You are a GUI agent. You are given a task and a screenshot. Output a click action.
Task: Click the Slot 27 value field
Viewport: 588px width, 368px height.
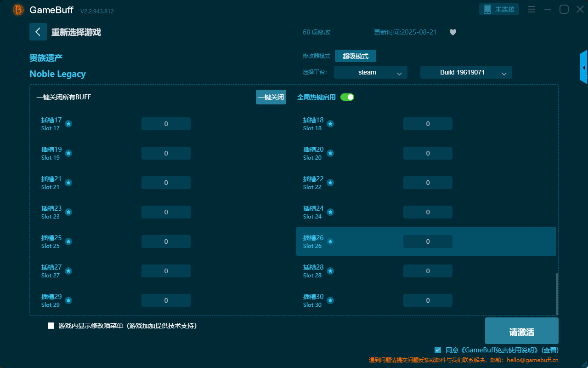pyautogui.click(x=166, y=271)
